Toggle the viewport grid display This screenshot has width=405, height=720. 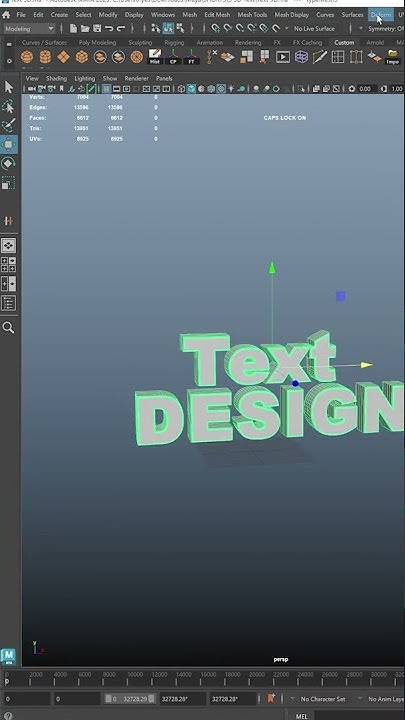(x=107, y=89)
